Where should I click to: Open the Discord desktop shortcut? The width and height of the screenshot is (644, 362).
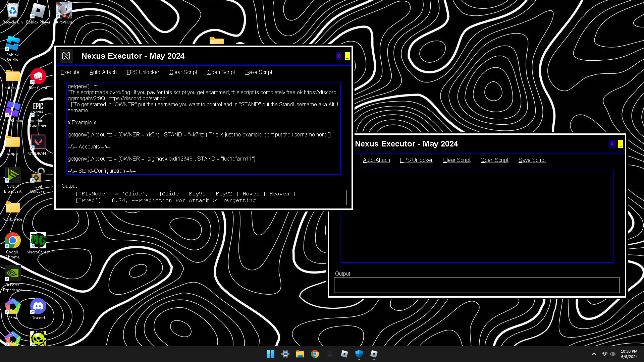pos(38,307)
